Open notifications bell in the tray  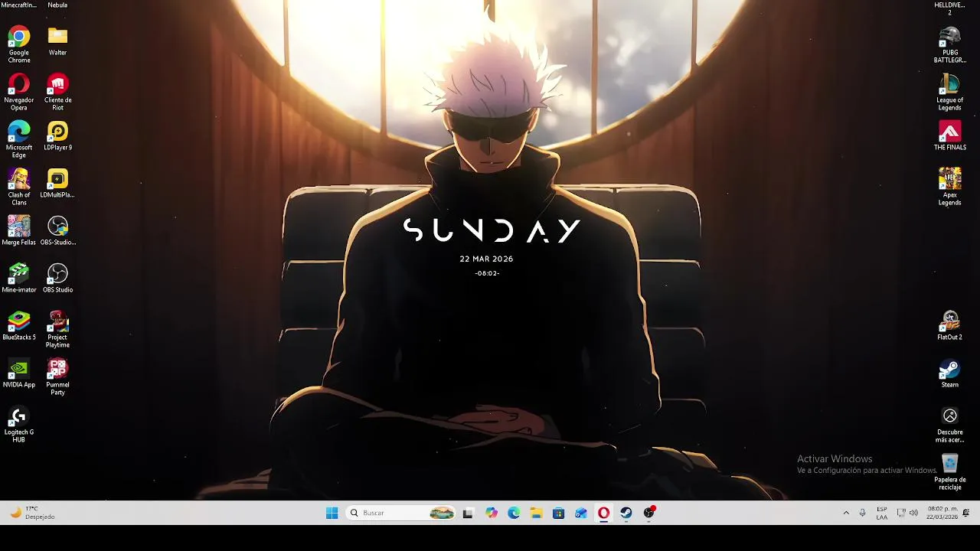966,513
